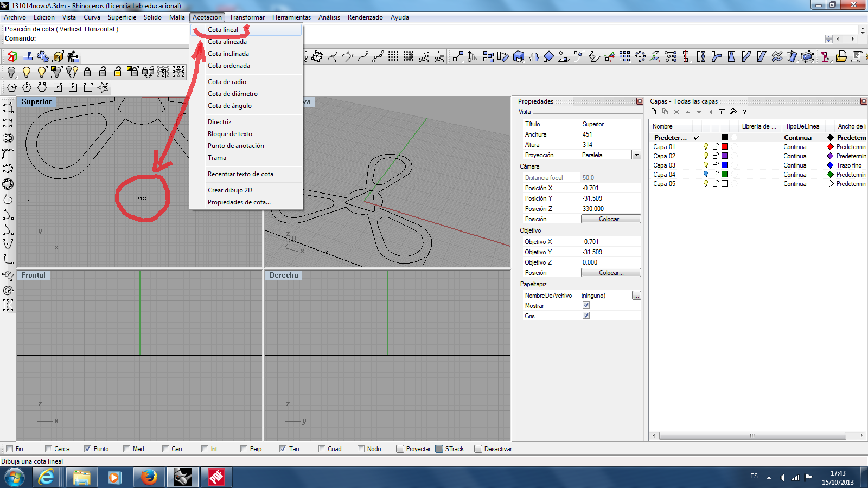Enable the Cuad object snap checkbox

tap(322, 448)
